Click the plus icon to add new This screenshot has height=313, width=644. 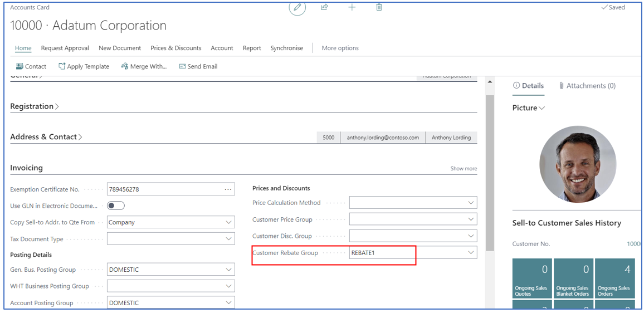click(352, 7)
